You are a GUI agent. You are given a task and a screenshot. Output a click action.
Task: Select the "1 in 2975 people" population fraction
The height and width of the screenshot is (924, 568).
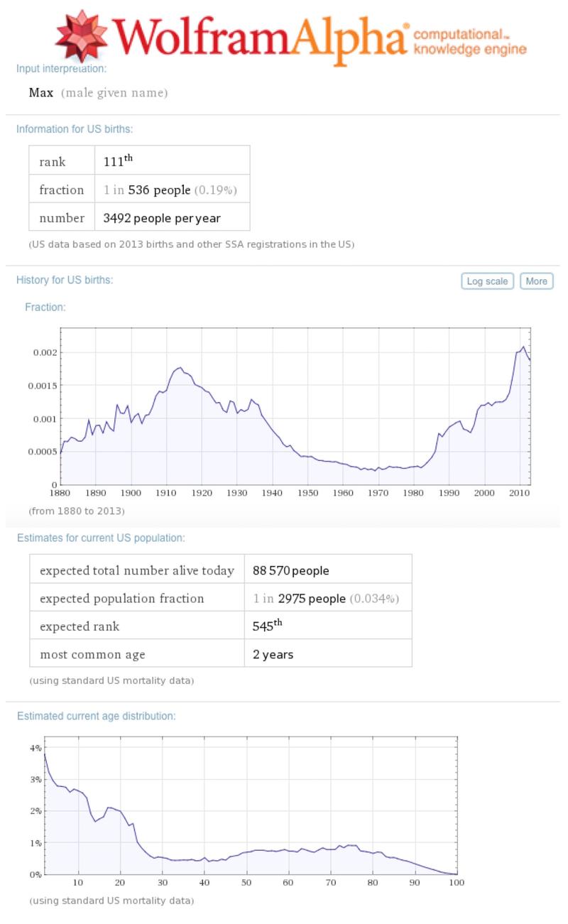[x=299, y=599]
